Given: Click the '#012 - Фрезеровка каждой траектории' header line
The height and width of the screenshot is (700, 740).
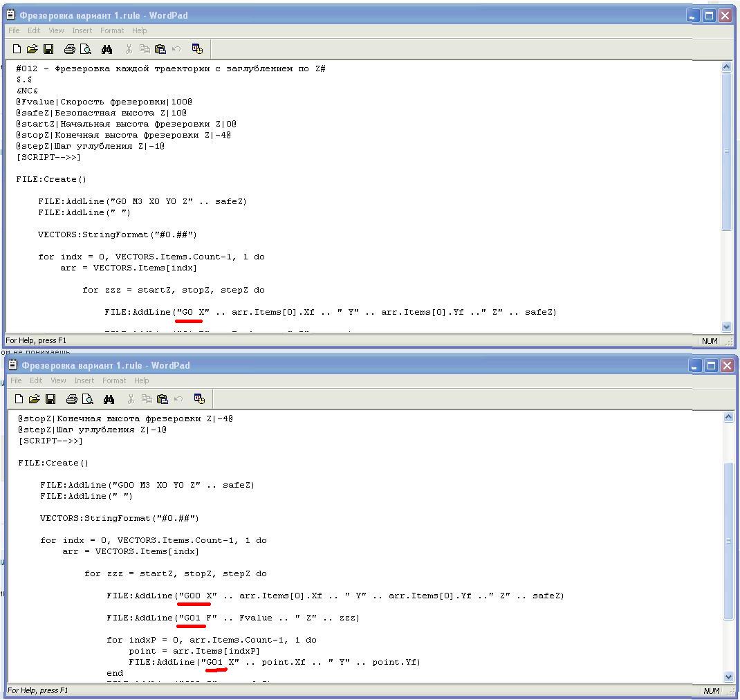Looking at the screenshot, I should tap(170, 68).
